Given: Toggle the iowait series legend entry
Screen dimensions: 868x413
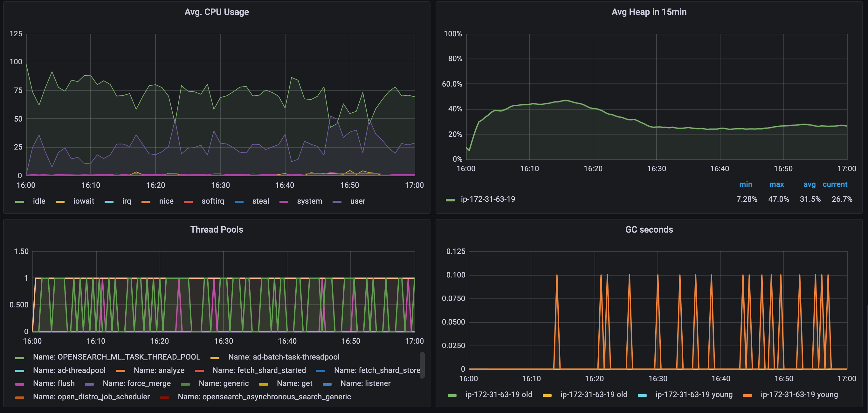Looking at the screenshot, I should click(84, 201).
